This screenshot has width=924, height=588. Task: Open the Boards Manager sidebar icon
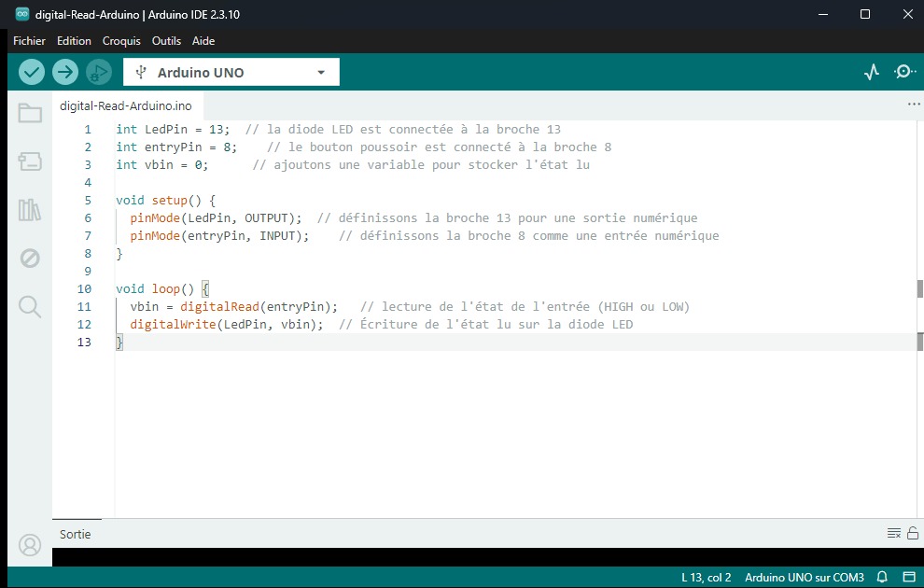tap(30, 161)
